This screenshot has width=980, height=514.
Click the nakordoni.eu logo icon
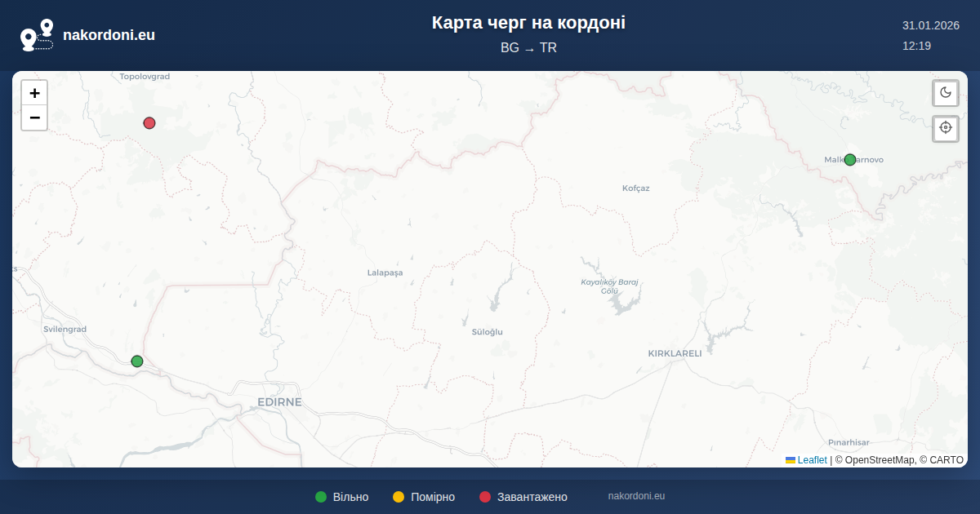tap(37, 35)
